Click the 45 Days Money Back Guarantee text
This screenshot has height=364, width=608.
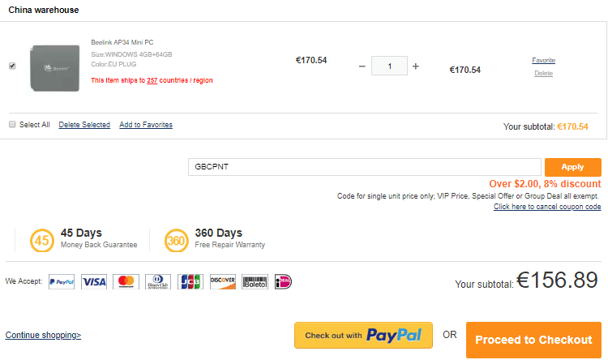coord(99,238)
